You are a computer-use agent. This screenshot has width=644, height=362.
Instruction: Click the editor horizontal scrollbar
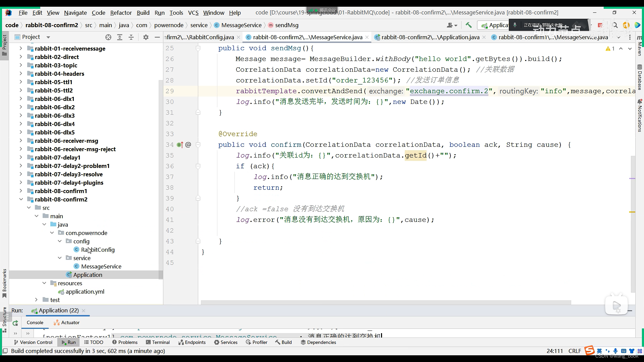(x=386, y=302)
